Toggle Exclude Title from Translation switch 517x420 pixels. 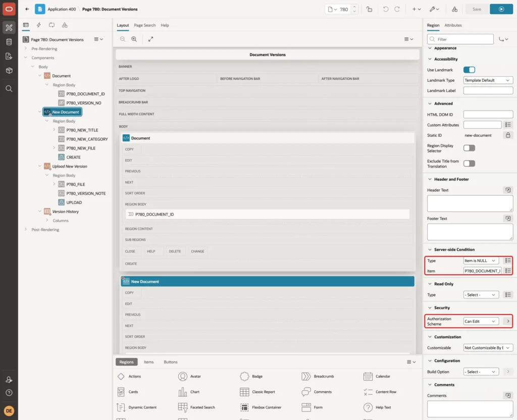pos(469,164)
